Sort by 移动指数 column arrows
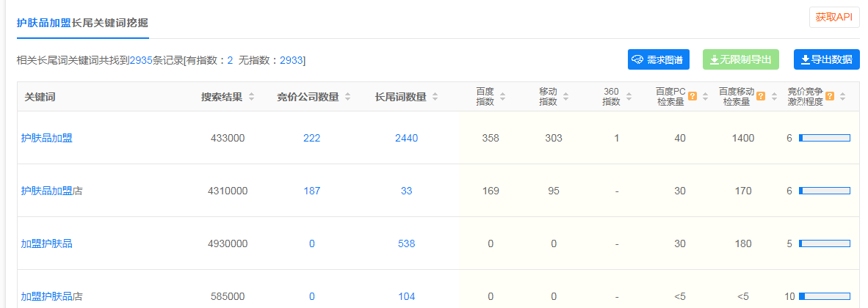The image size is (868, 308). point(568,97)
